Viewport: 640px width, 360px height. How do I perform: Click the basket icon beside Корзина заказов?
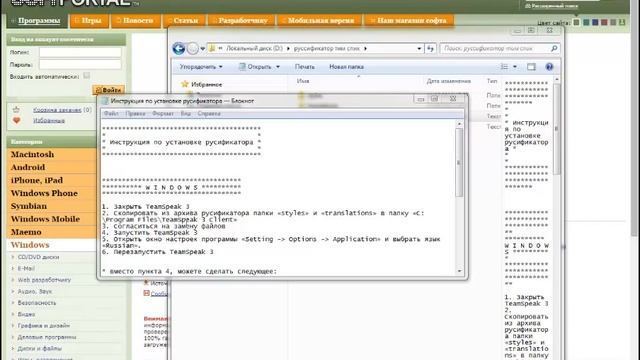[x=16, y=110]
